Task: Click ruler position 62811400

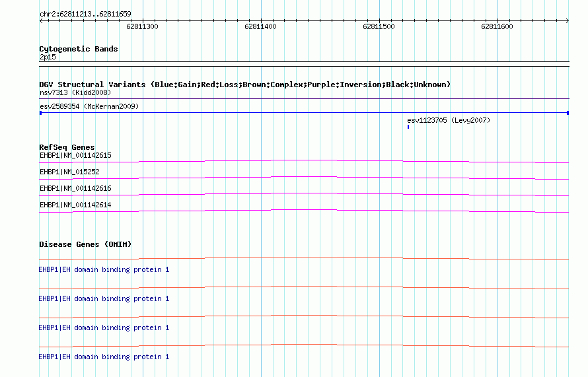Action: [260, 26]
